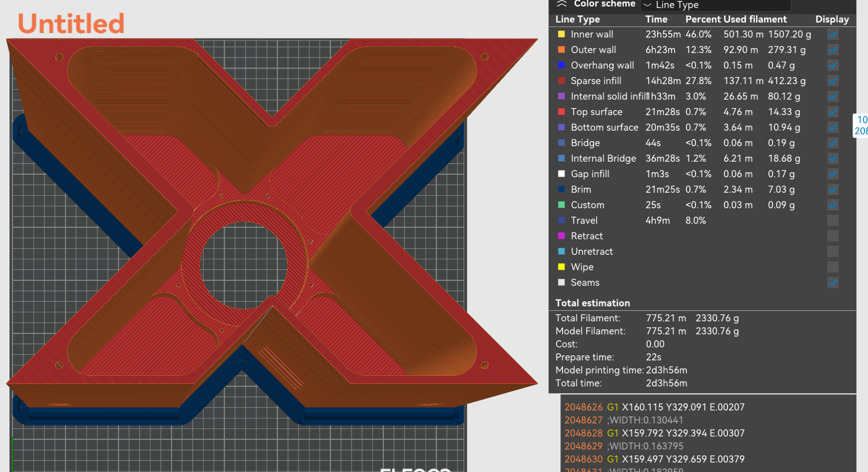Enable display of Travel moves
The width and height of the screenshot is (868, 472).
click(832, 221)
